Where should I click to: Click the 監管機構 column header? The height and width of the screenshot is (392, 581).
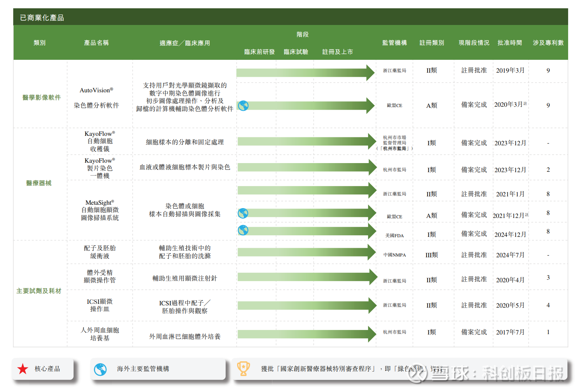394,43
